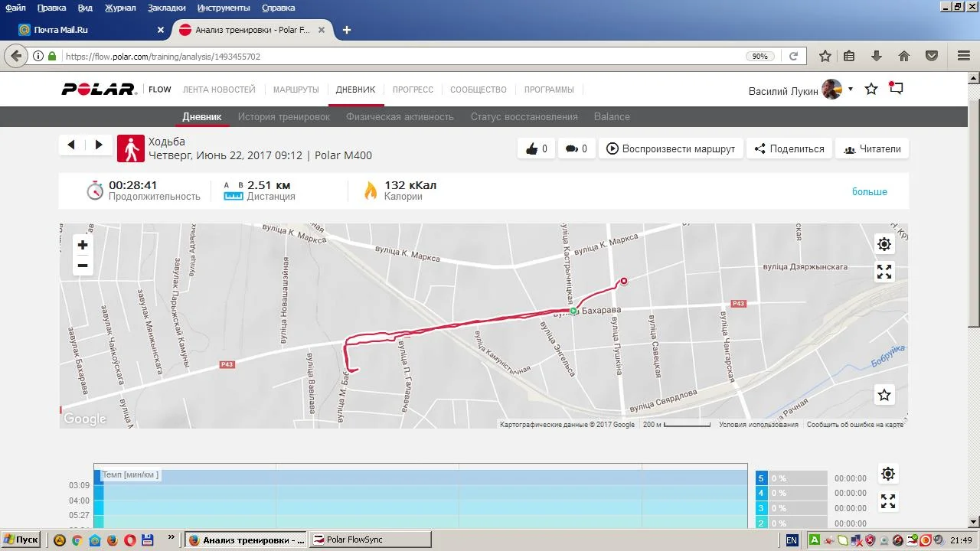The image size is (980, 551).
Task: Like the training with thumbs-up button
Action: point(536,148)
